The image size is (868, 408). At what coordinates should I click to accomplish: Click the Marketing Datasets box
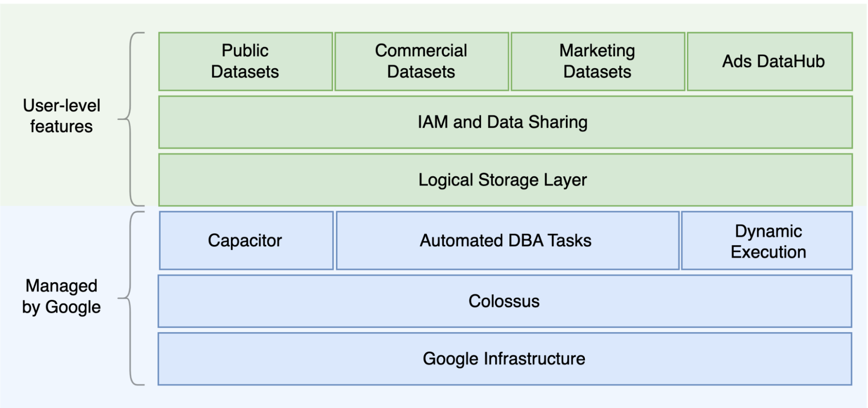coord(597,61)
